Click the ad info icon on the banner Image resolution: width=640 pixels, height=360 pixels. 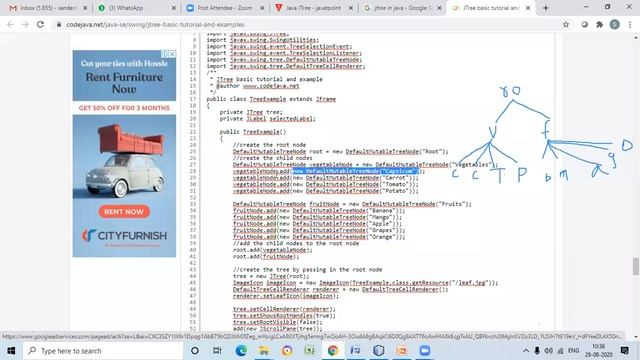[164, 54]
